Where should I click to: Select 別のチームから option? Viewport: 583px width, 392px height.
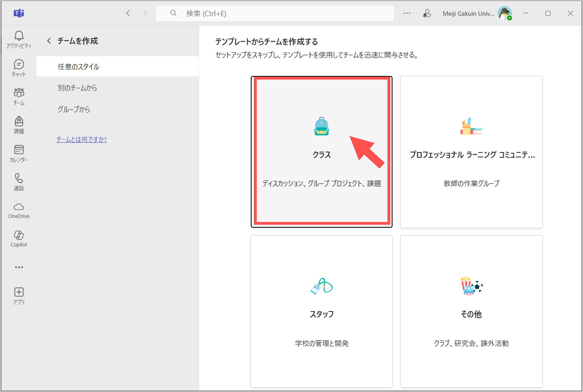pyautogui.click(x=77, y=88)
